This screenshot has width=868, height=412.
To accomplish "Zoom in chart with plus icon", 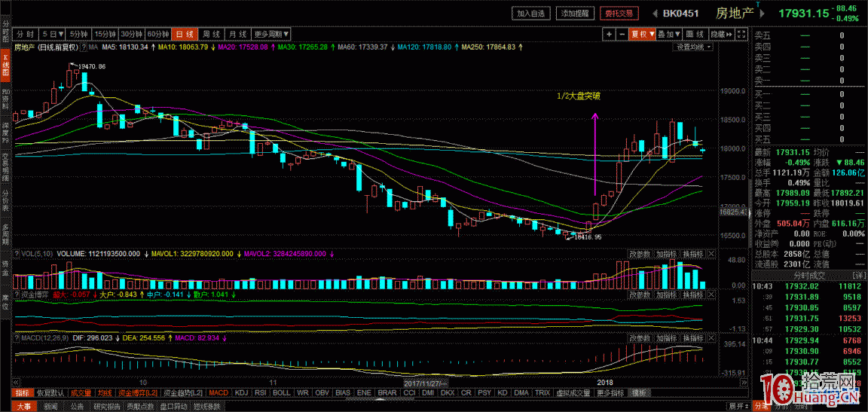I will [609, 35].
